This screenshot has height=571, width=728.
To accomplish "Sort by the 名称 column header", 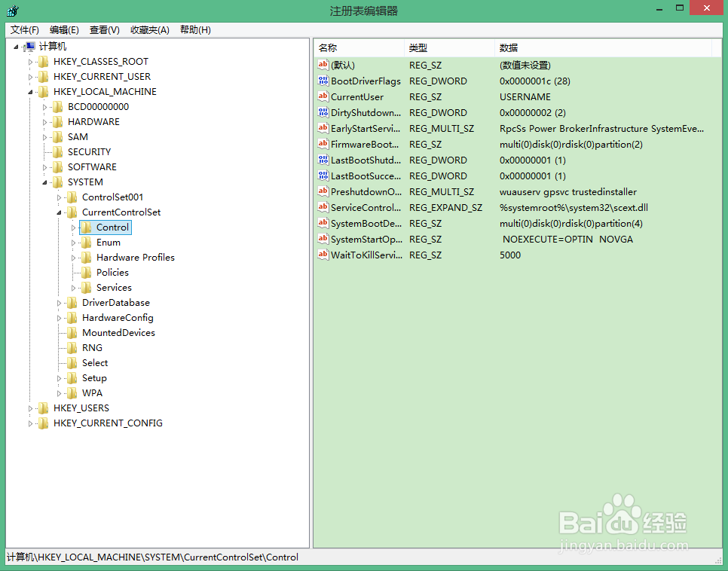I will pos(359,47).
